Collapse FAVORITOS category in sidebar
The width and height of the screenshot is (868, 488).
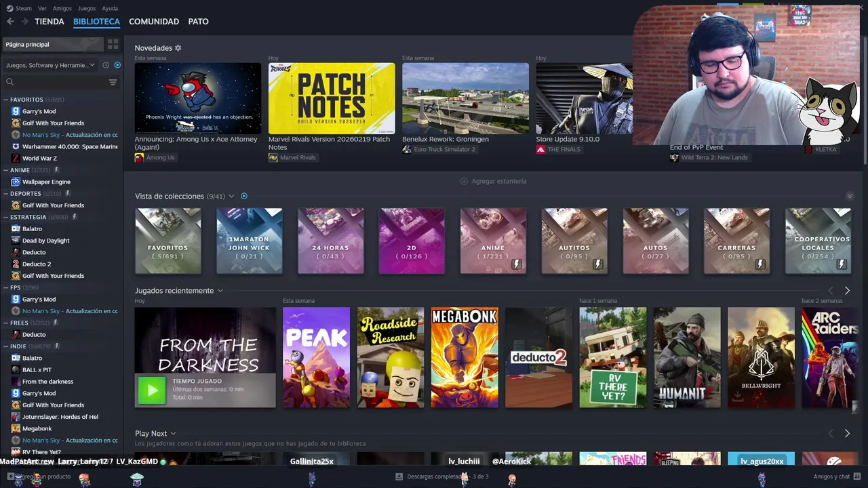pyautogui.click(x=6, y=100)
